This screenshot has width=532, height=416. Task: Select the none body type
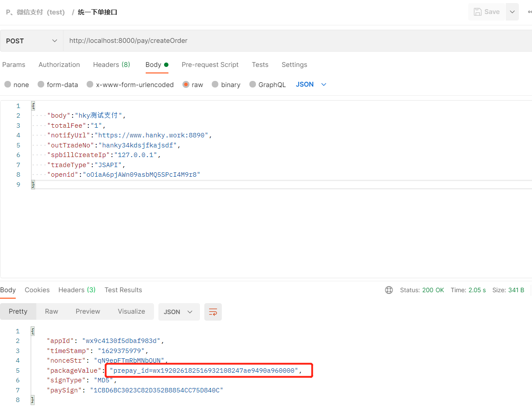[x=16, y=84]
